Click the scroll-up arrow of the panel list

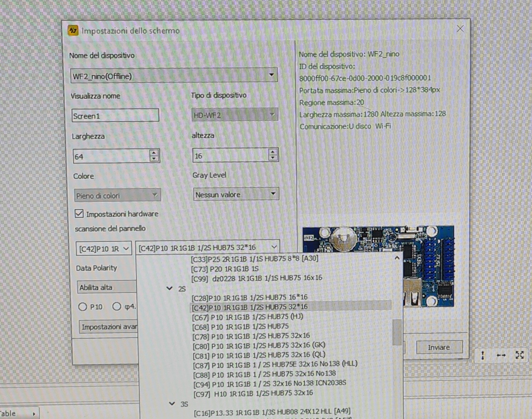coord(397,258)
